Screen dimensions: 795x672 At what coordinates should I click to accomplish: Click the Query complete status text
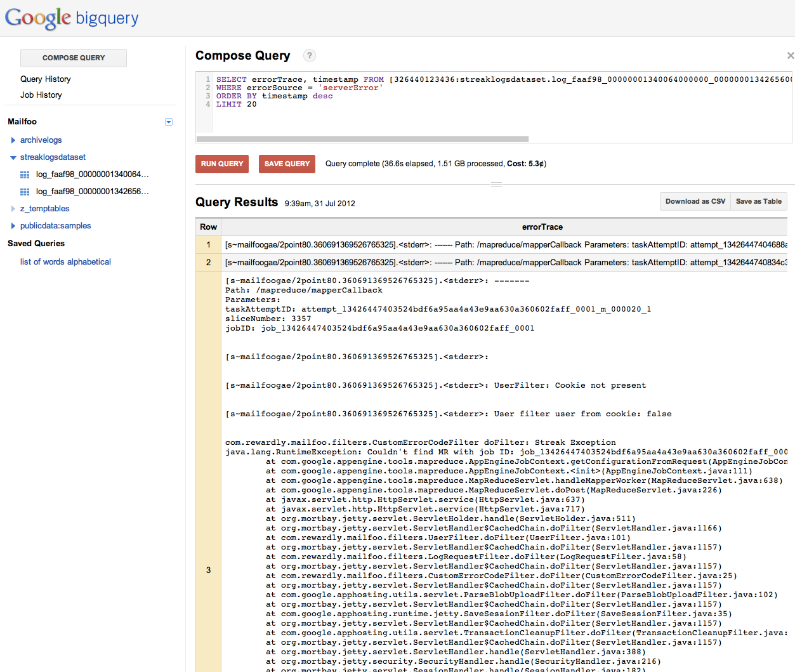(436, 164)
